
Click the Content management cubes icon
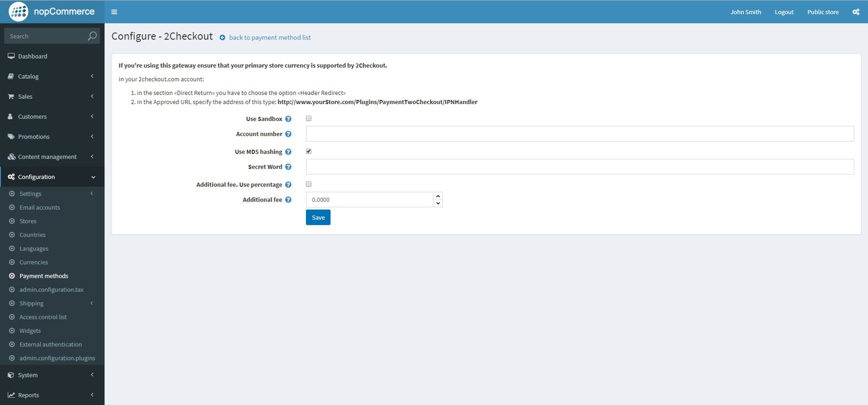coord(11,157)
